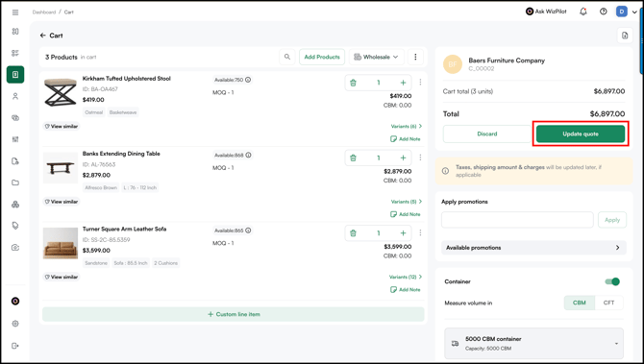Image resolution: width=644 pixels, height=364 pixels.
Task: Go back using the Cart arrow
Action: click(42, 36)
